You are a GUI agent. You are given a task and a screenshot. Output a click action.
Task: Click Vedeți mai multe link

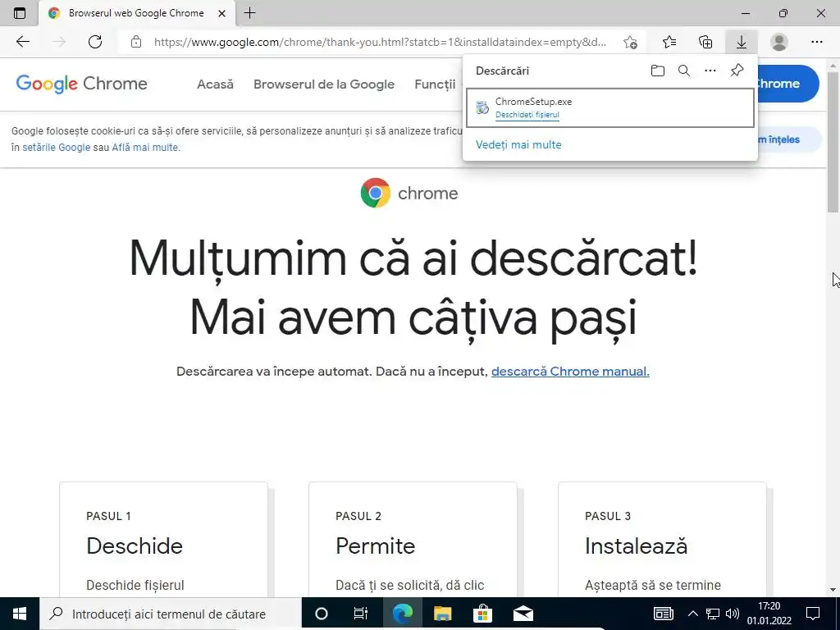(518, 144)
